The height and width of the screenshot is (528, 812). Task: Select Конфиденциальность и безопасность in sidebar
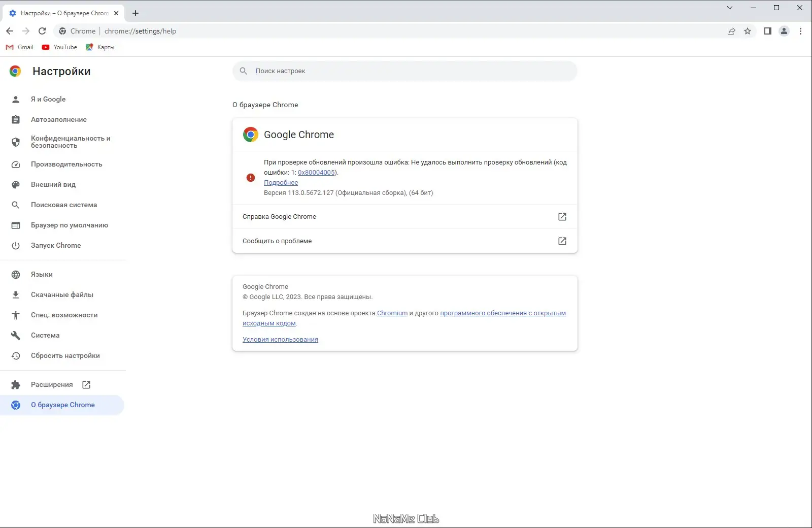pos(70,142)
